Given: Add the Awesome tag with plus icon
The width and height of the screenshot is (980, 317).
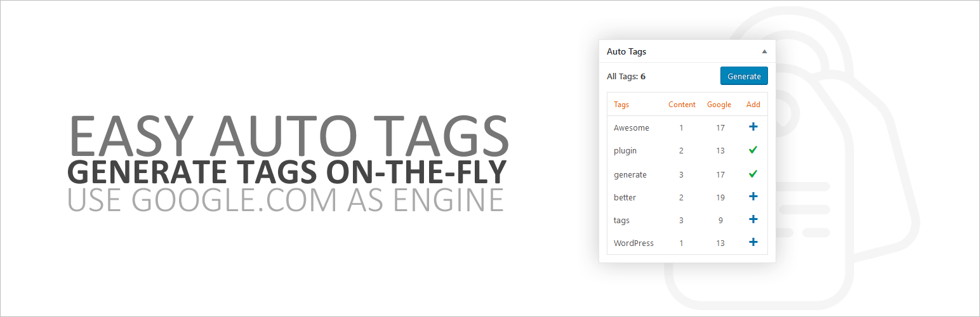Looking at the screenshot, I should click(x=753, y=127).
